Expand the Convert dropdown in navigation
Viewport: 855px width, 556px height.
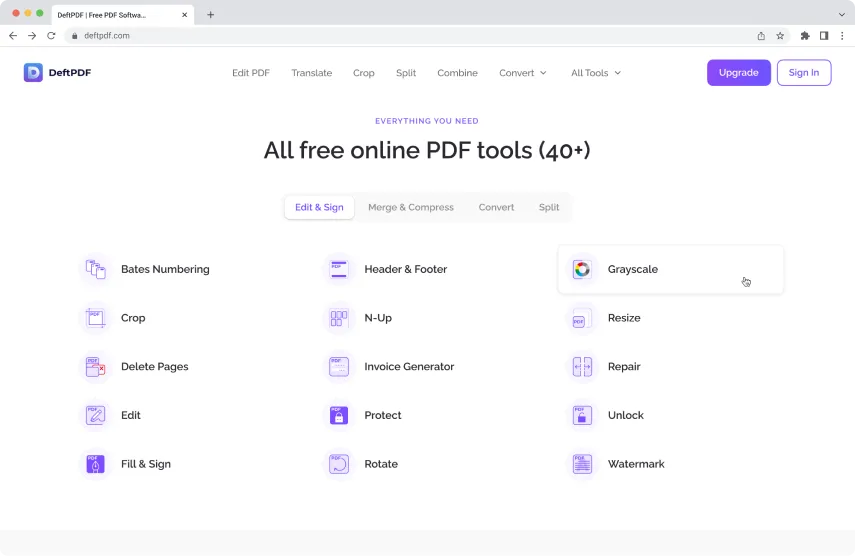pos(523,73)
